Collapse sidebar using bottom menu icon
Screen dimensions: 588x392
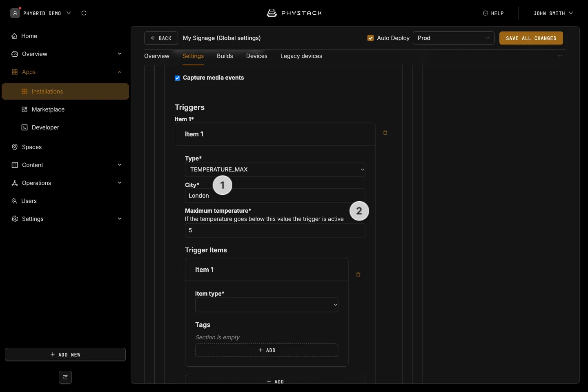point(65,377)
